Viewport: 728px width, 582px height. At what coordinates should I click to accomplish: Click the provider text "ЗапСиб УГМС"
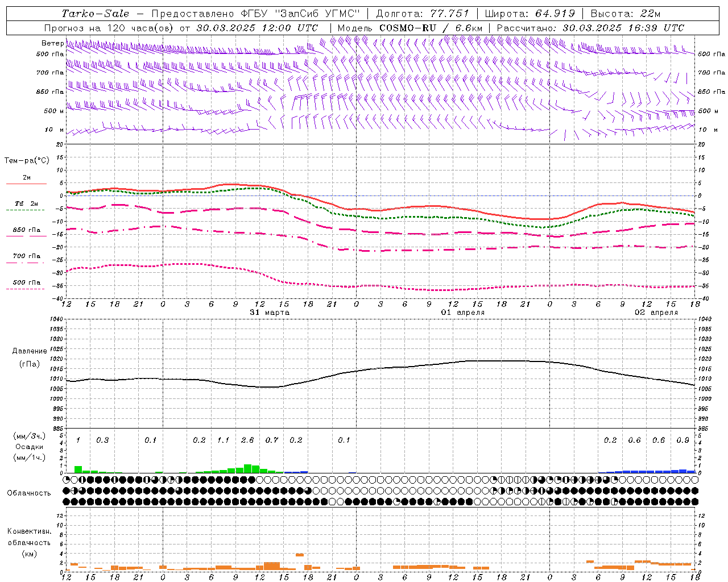(319, 14)
